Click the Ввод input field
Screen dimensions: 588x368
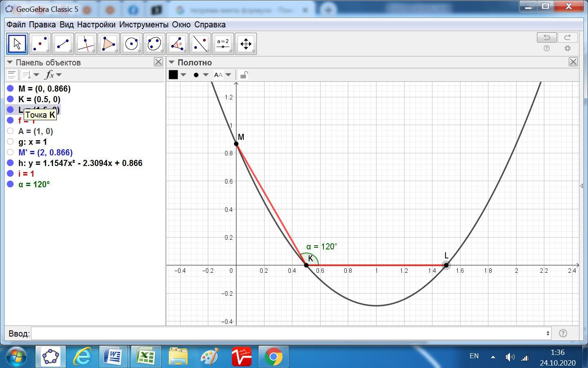pyautogui.click(x=290, y=333)
